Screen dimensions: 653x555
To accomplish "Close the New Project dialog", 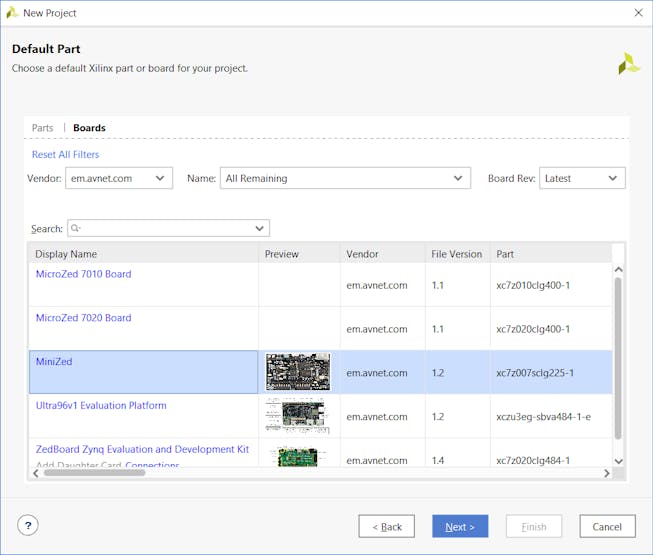I will 638,13.
